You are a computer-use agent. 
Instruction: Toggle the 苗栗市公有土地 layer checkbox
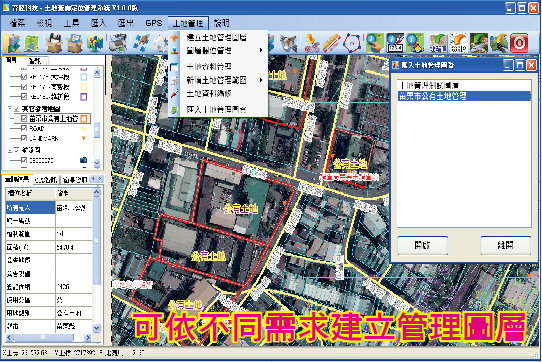pos(24,119)
